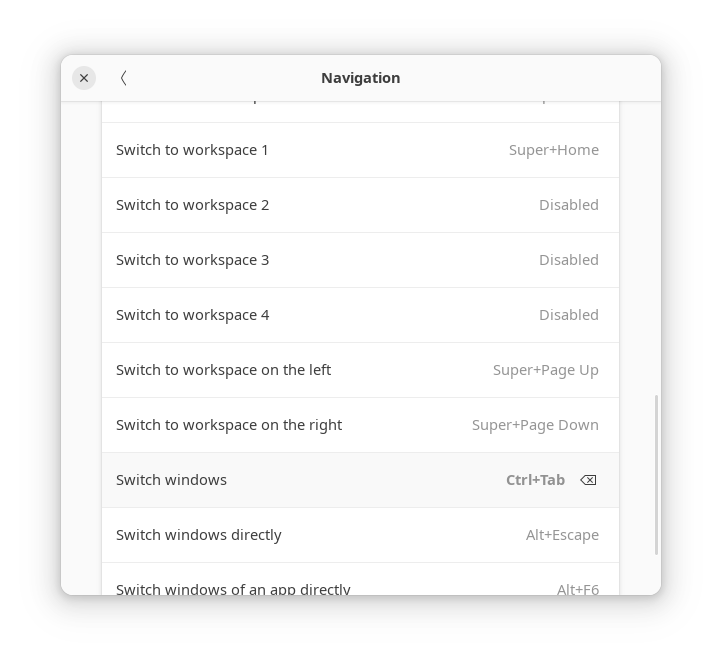Click the vertical scrollbar handle
722x662 pixels.
(656, 475)
